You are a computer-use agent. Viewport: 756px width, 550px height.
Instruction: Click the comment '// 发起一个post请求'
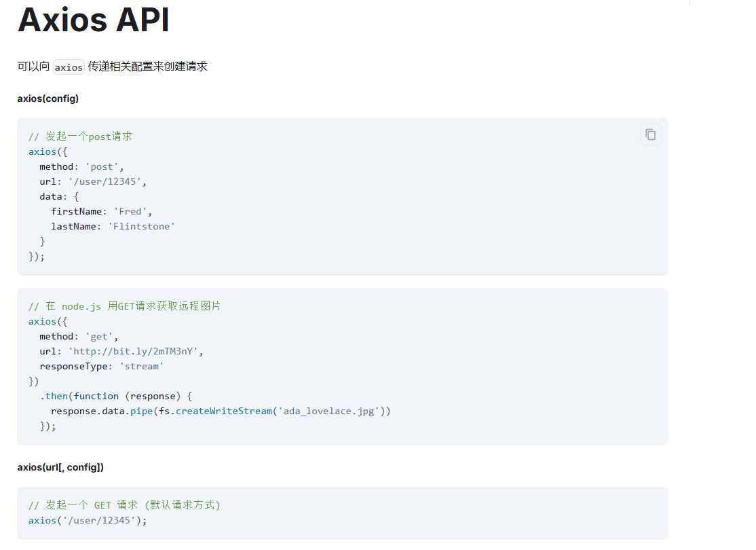tap(80, 136)
